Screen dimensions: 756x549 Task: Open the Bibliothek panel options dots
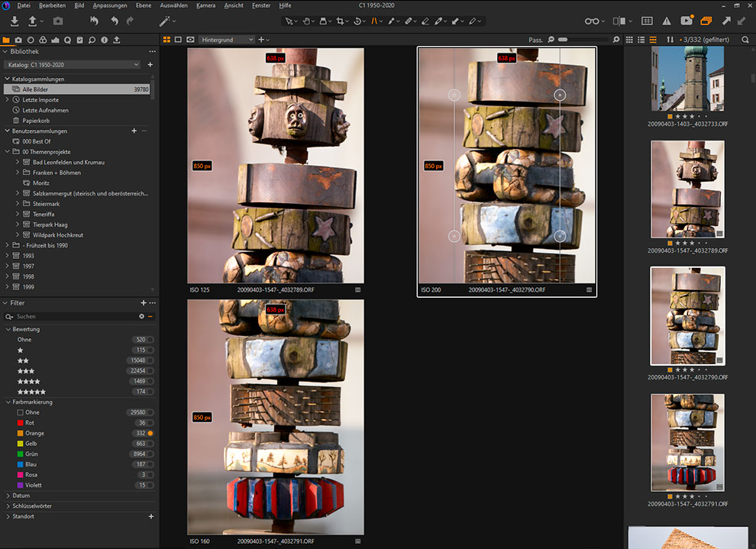point(153,52)
